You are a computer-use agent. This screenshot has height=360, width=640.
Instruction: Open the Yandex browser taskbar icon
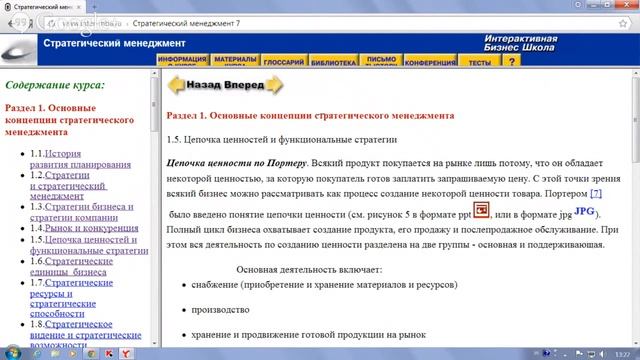tap(127, 353)
